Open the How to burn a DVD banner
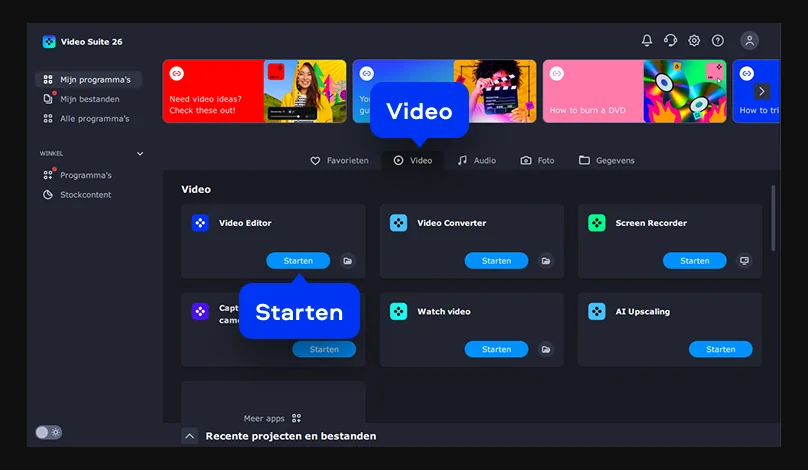The height and width of the screenshot is (470, 808). point(634,91)
